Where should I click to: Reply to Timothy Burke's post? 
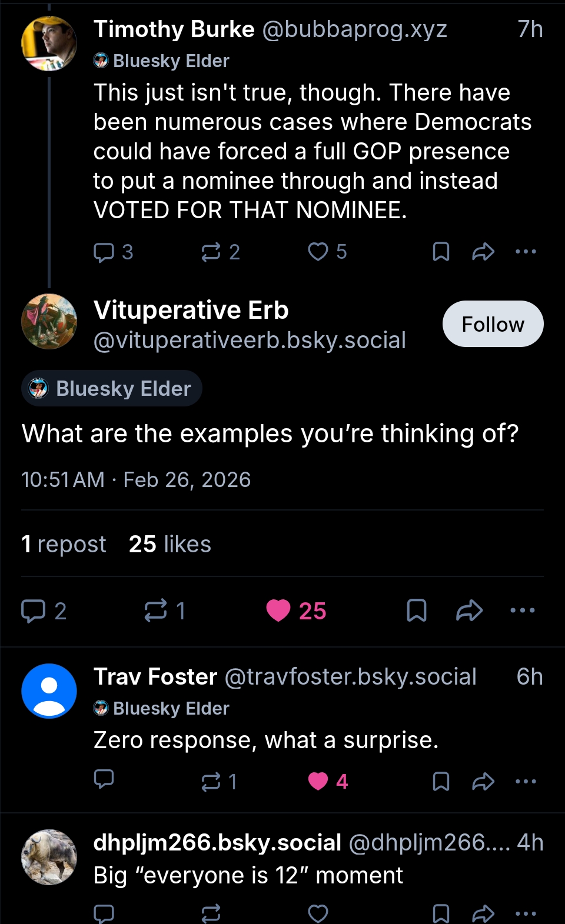click(104, 252)
